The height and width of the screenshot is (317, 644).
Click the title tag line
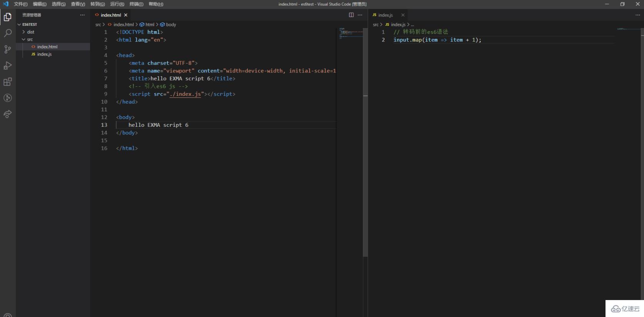click(182, 79)
